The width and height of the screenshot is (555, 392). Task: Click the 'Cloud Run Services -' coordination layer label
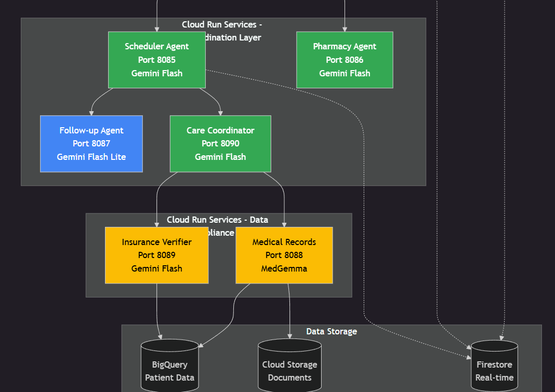point(222,24)
